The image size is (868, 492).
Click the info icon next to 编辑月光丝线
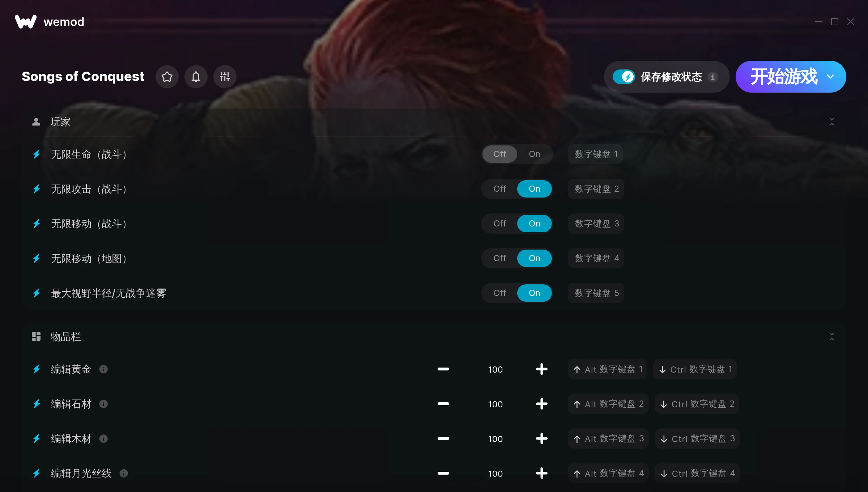coord(124,473)
